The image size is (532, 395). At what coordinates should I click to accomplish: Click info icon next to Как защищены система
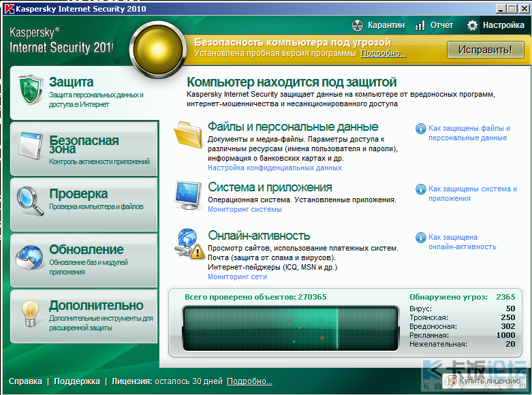point(421,189)
